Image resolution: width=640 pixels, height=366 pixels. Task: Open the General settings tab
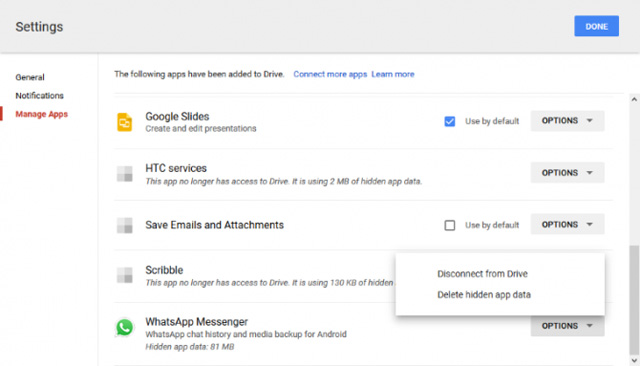pyautogui.click(x=30, y=77)
